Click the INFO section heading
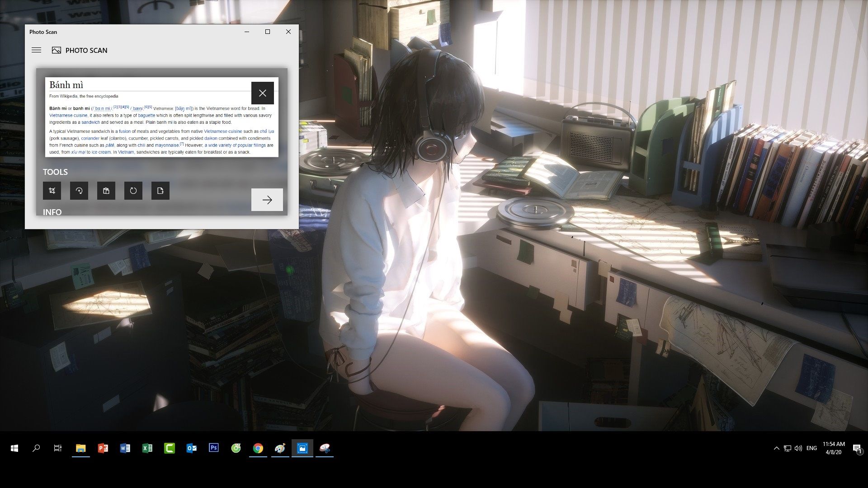Screen dimensions: 868x488 52,212
